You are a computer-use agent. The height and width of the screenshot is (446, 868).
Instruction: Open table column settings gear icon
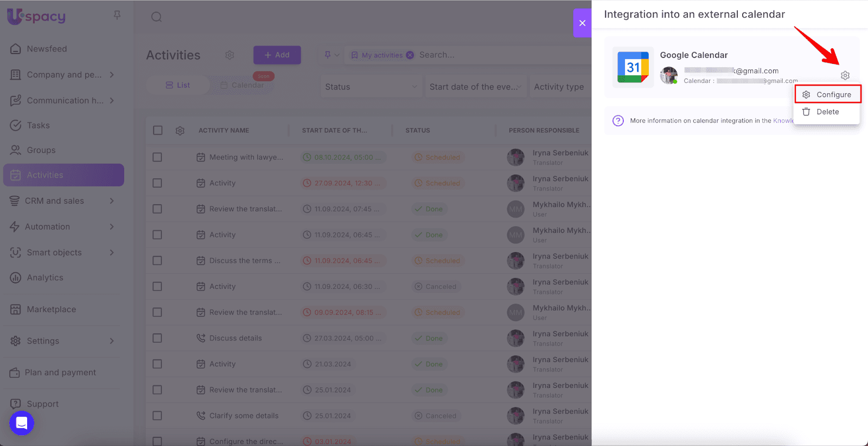(x=180, y=131)
